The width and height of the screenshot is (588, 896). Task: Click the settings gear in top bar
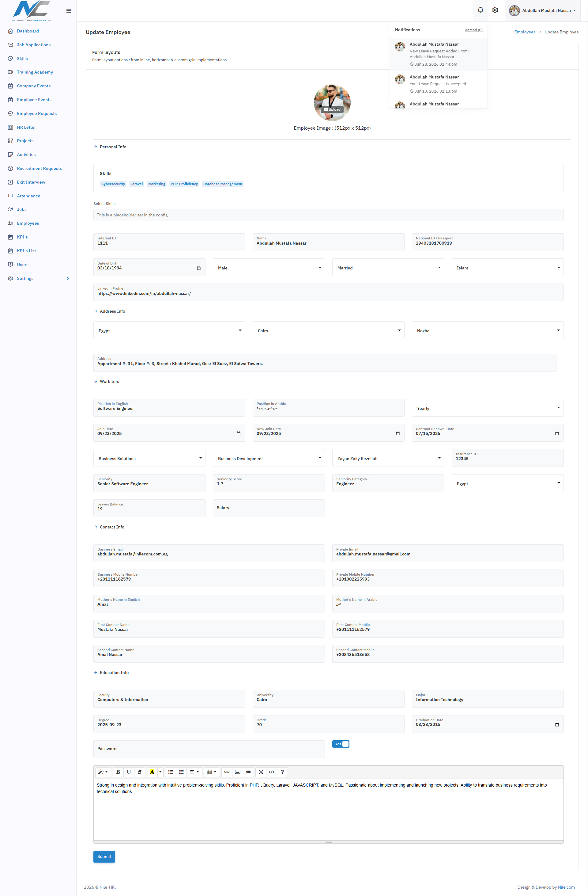[x=495, y=10]
